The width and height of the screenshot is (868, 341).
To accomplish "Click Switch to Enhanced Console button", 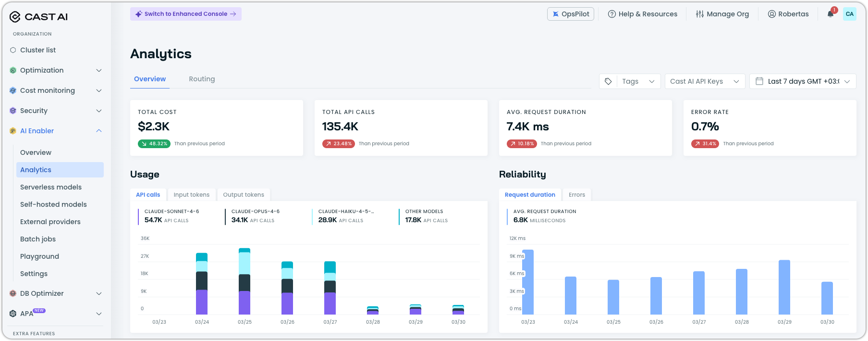I will pyautogui.click(x=186, y=14).
